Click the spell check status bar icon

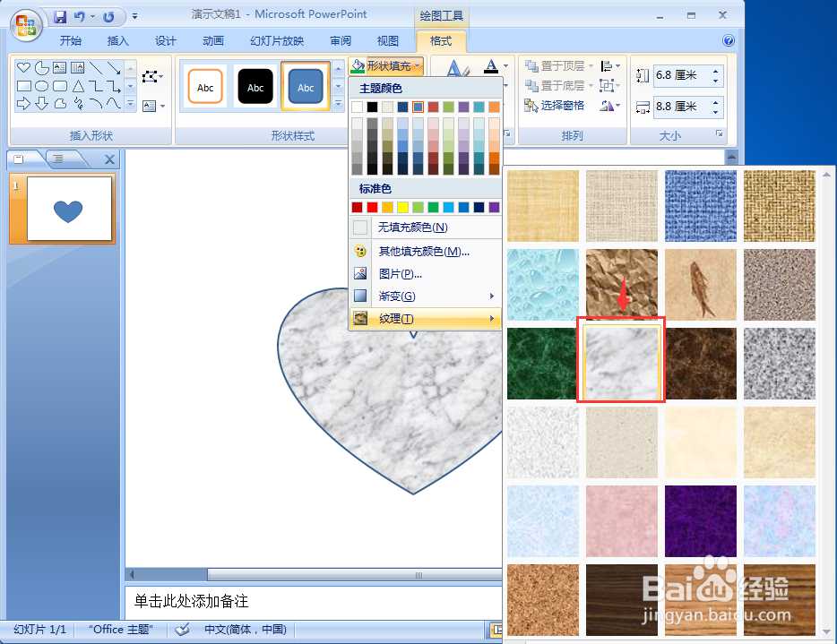[x=183, y=630]
